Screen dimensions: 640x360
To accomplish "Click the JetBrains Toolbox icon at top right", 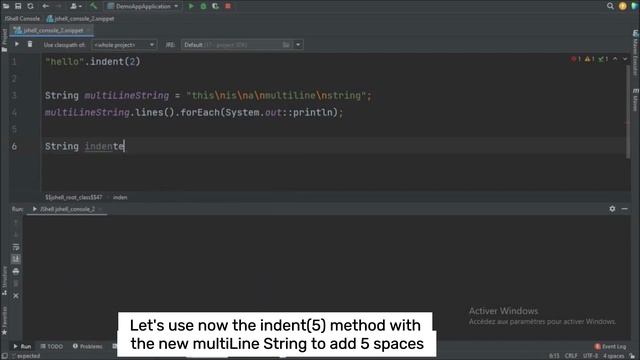I will pyautogui.click(x=635, y=6).
